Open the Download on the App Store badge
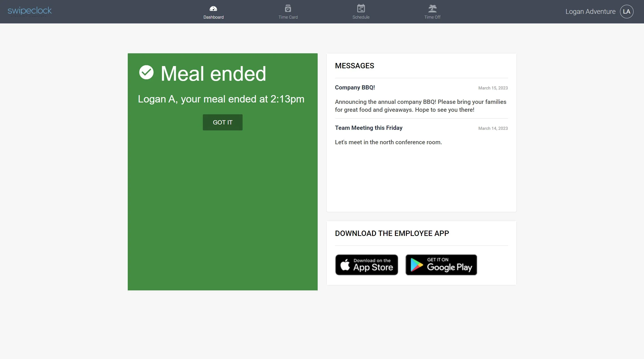644x359 pixels. [x=366, y=265]
